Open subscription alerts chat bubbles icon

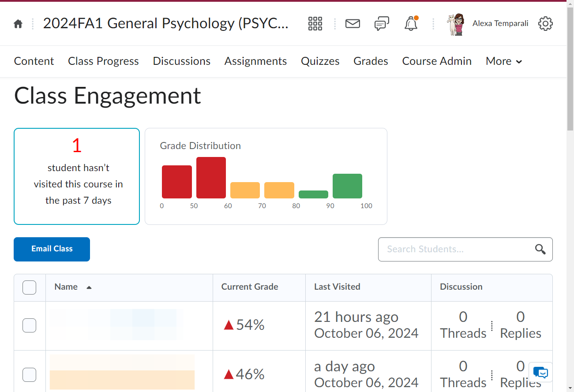(382, 24)
